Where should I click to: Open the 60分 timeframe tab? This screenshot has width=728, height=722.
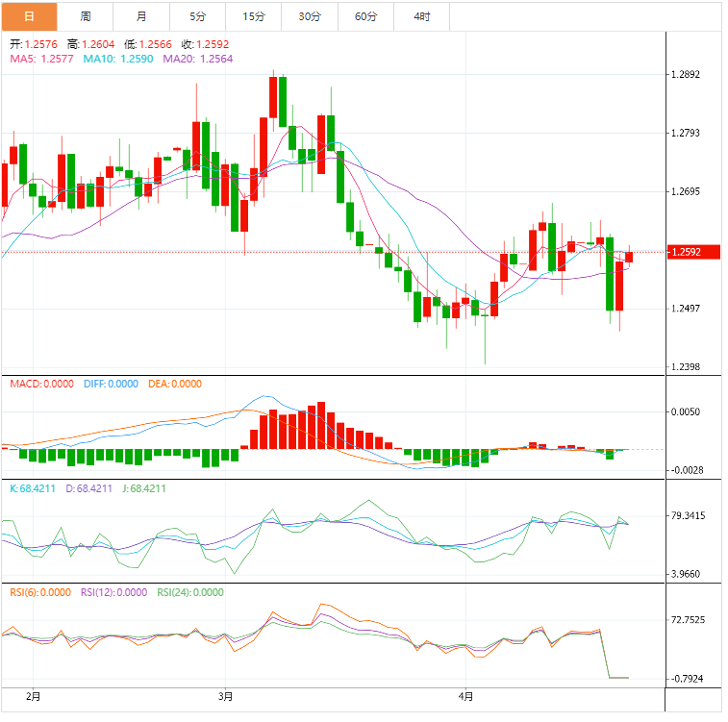click(365, 16)
